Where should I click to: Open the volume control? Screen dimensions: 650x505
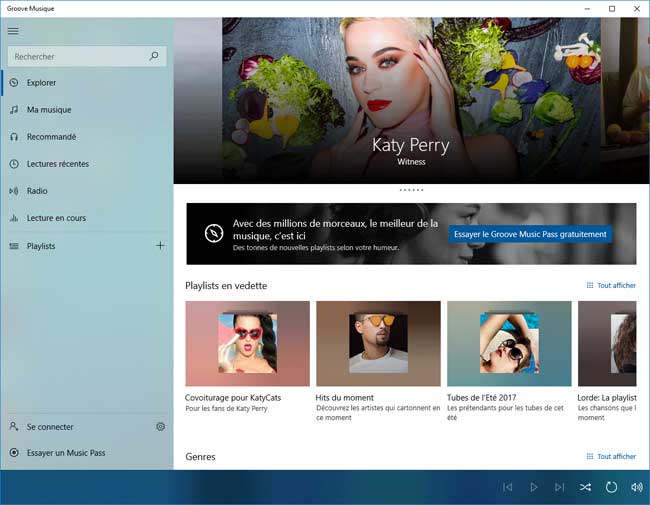coord(637,487)
